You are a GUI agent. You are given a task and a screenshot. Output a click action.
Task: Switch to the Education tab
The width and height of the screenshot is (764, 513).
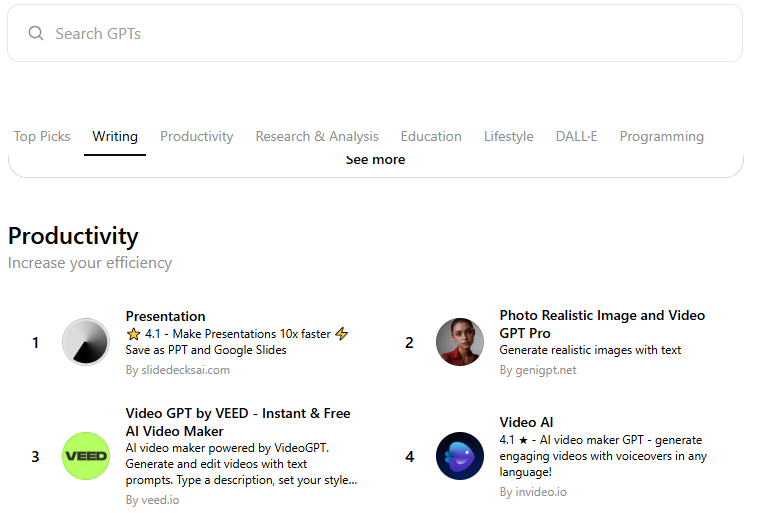click(x=431, y=137)
